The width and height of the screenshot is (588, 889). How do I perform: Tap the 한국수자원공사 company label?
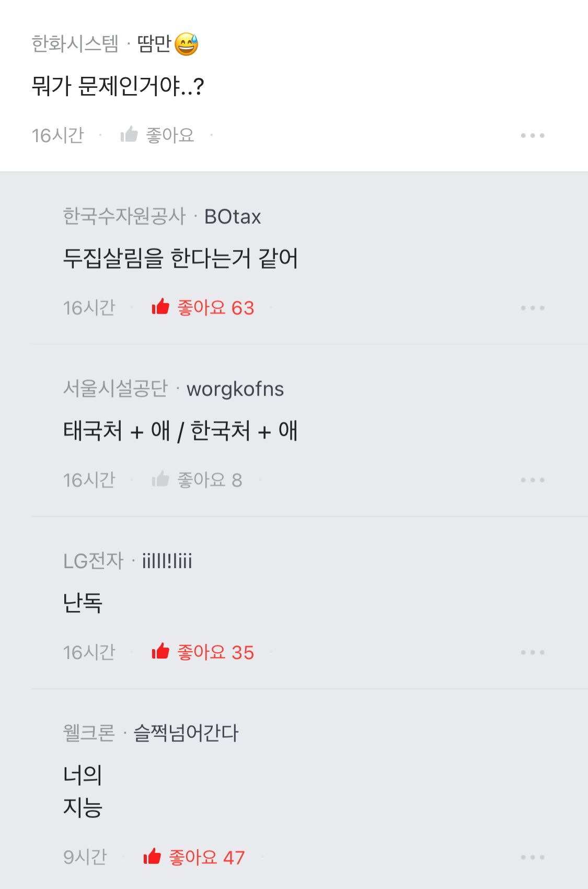[x=124, y=216]
